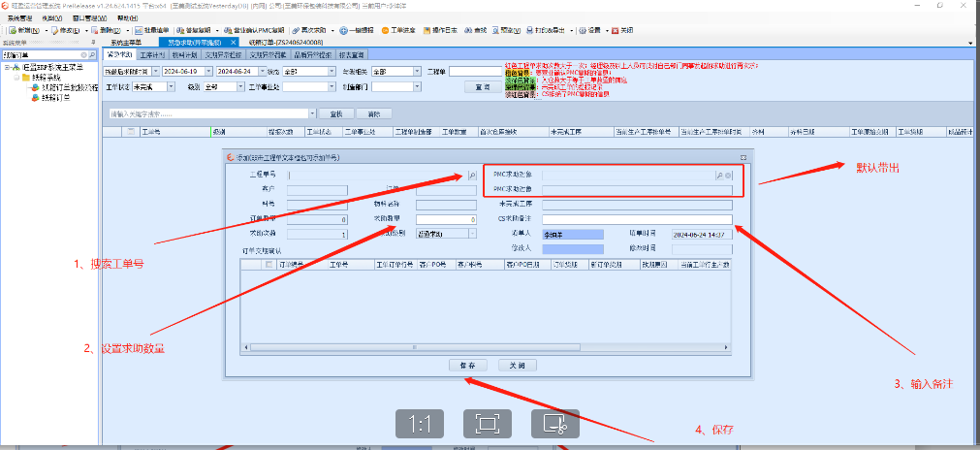This screenshot has height=450, width=980.
Task: Click the red 关闭 toolbar icon
Action: click(x=615, y=30)
